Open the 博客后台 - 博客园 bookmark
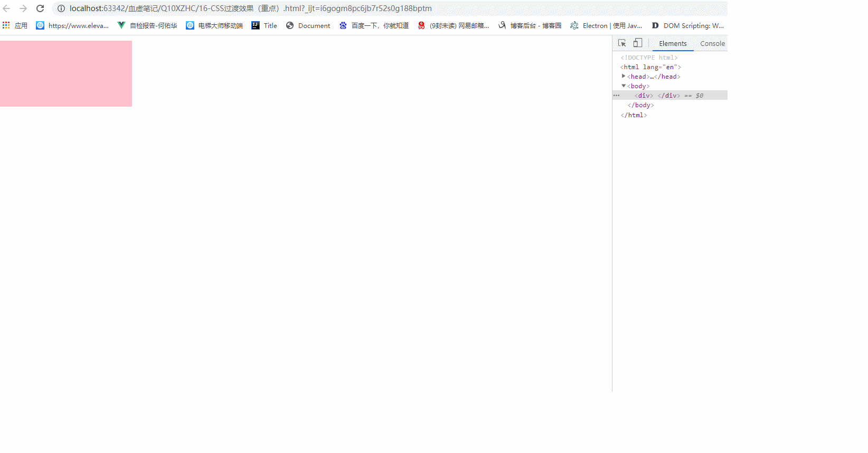This screenshot has height=453, width=868. click(x=530, y=25)
